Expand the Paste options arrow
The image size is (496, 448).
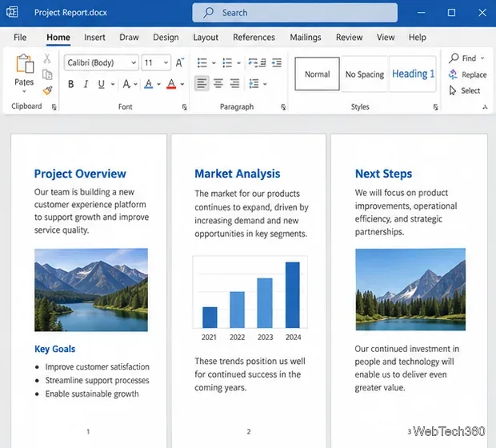click(24, 91)
